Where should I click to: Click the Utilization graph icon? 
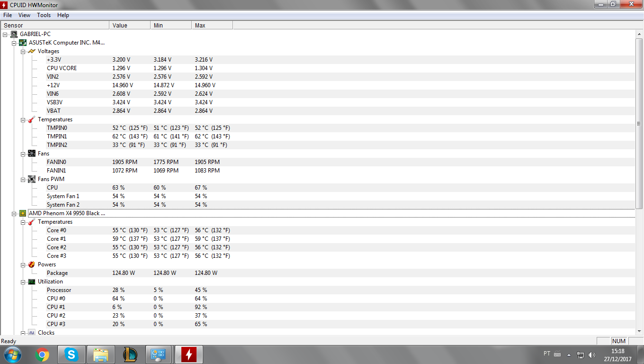click(x=32, y=282)
